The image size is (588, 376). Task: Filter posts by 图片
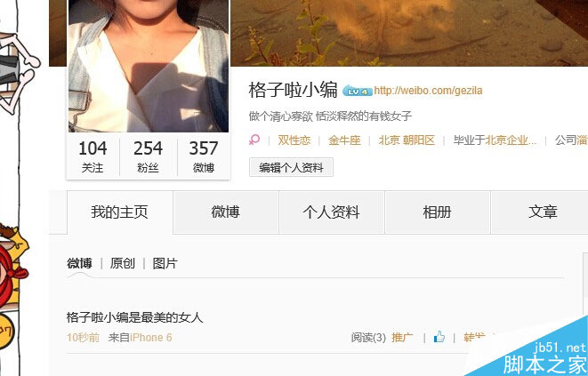click(165, 263)
